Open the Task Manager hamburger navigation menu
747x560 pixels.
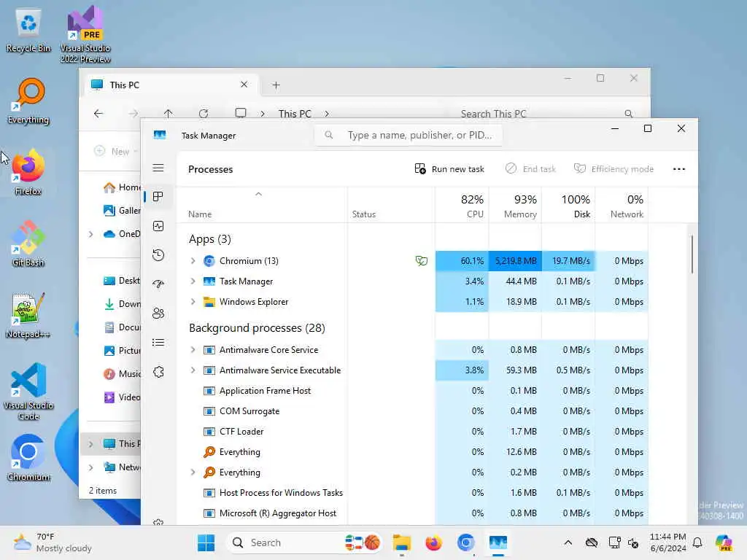158,168
